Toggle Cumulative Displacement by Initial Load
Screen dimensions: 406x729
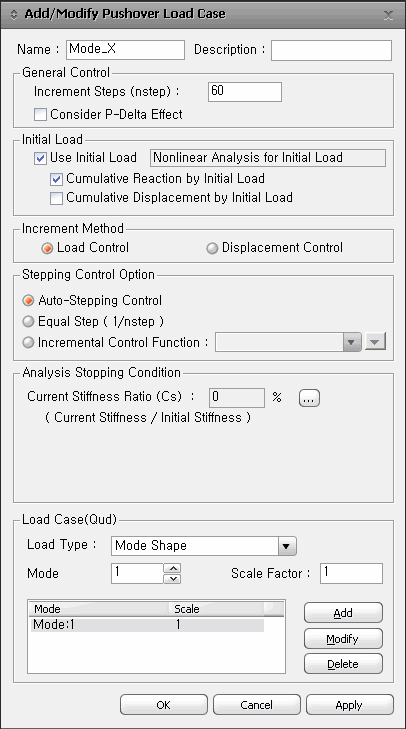57,198
